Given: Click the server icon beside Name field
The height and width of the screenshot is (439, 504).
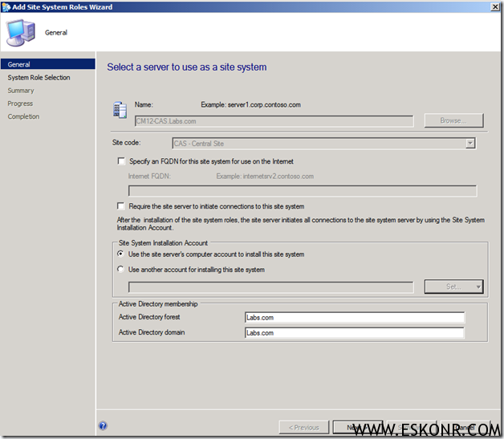Looking at the screenshot, I should pyautogui.click(x=120, y=110).
